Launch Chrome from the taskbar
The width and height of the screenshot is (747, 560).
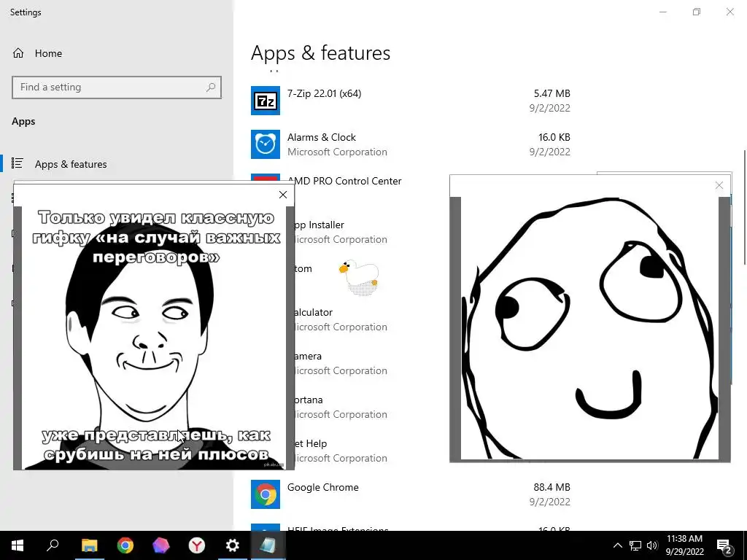125,545
